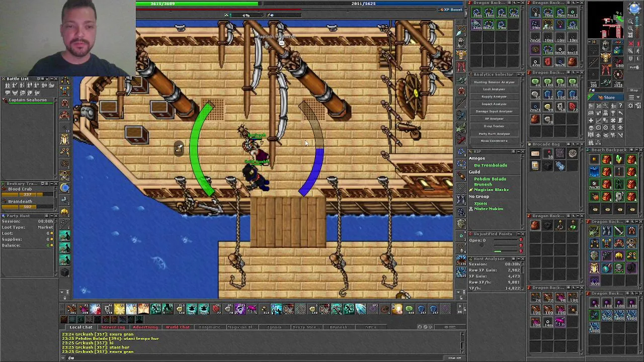Open the Boss Cooldowns window

pos(495,141)
